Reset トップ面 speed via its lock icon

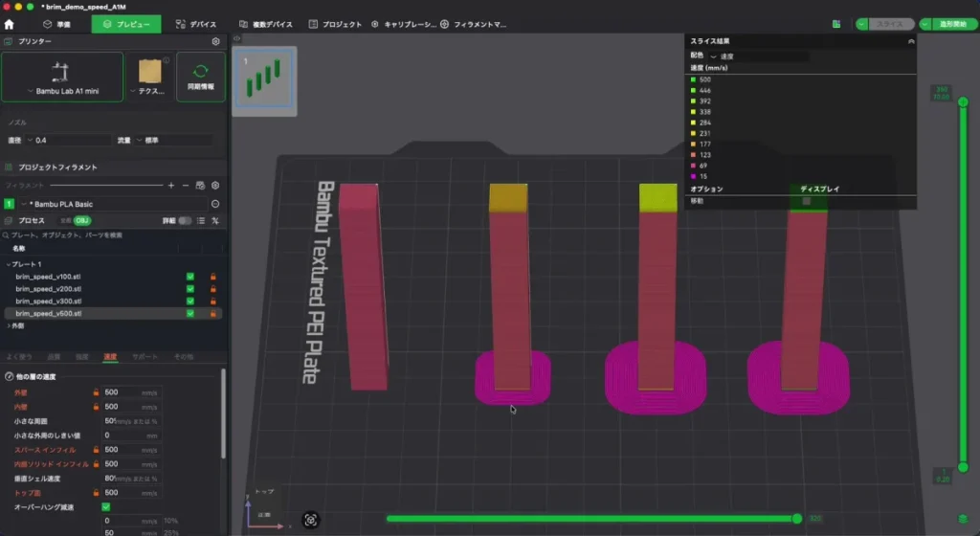tap(97, 493)
